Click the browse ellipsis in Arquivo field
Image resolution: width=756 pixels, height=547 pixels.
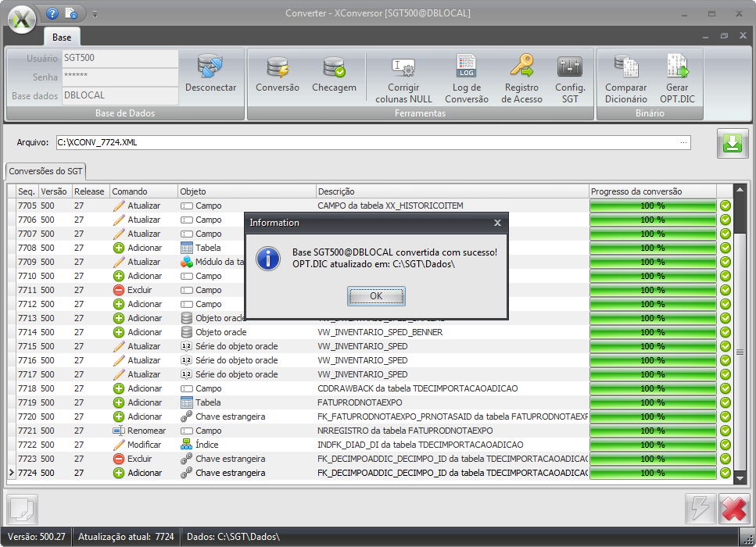[684, 143]
